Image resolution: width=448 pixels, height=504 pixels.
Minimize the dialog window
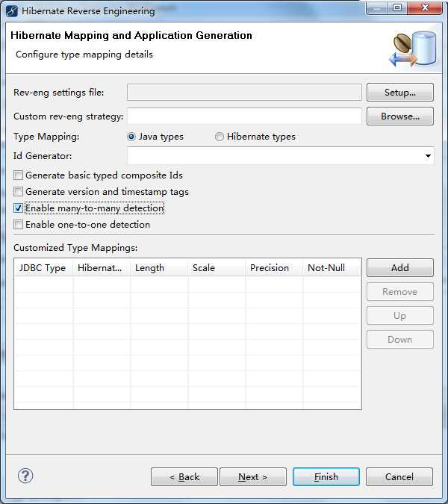(x=377, y=7)
